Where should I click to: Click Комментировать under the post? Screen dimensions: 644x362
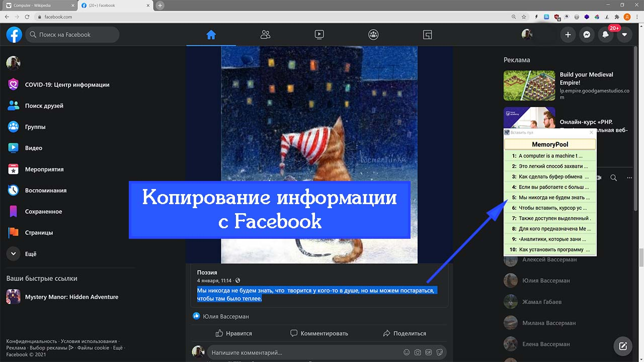click(317, 333)
